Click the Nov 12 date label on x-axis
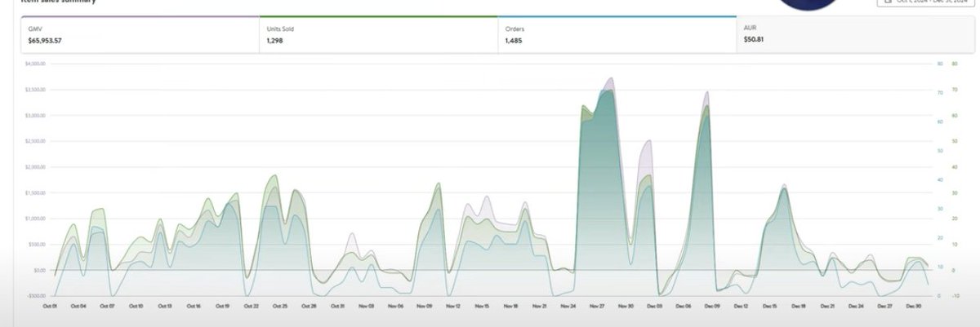The height and width of the screenshot is (327, 980). [452, 306]
